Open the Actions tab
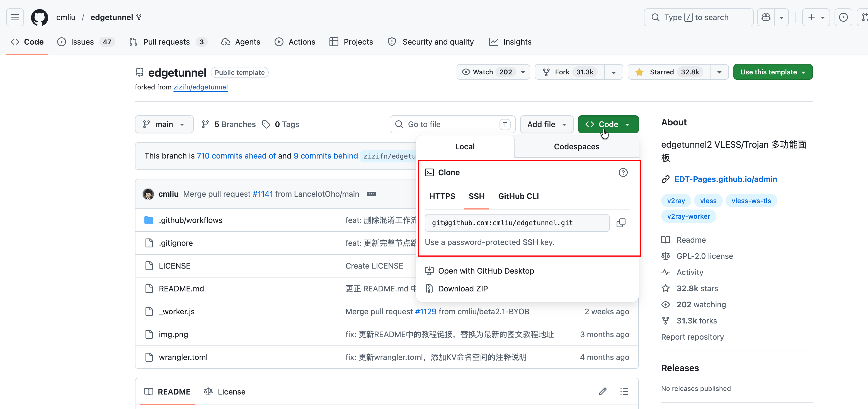This screenshot has height=409, width=868. click(295, 42)
